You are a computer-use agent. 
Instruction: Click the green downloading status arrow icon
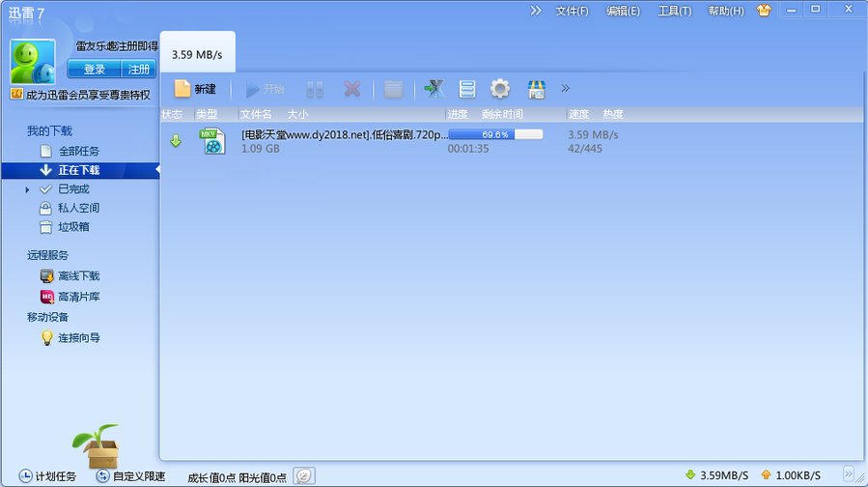pyautogui.click(x=176, y=141)
